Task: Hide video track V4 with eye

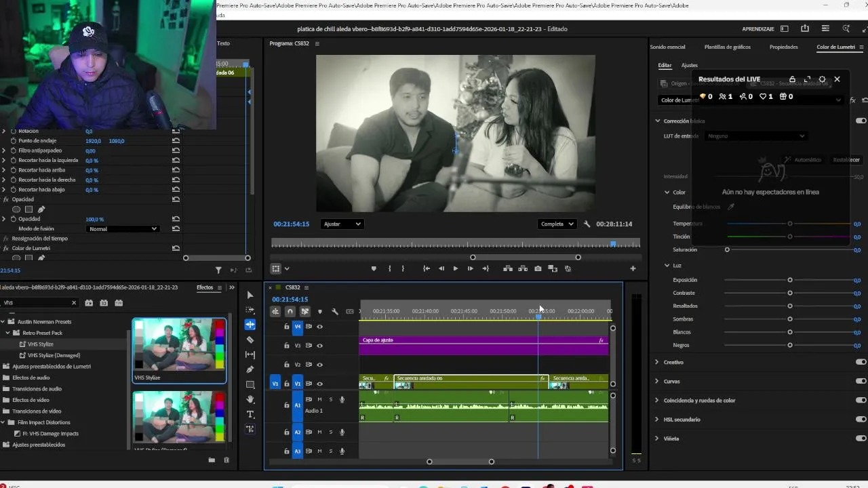Action: point(320,327)
